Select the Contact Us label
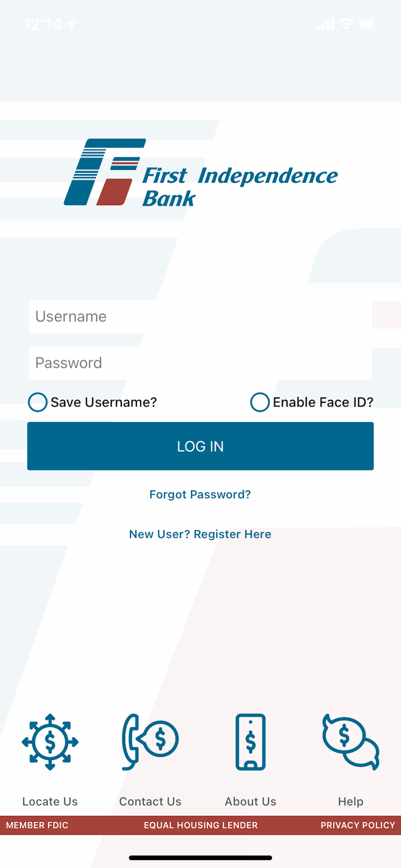Viewport: 401px width, 868px height. [150, 801]
